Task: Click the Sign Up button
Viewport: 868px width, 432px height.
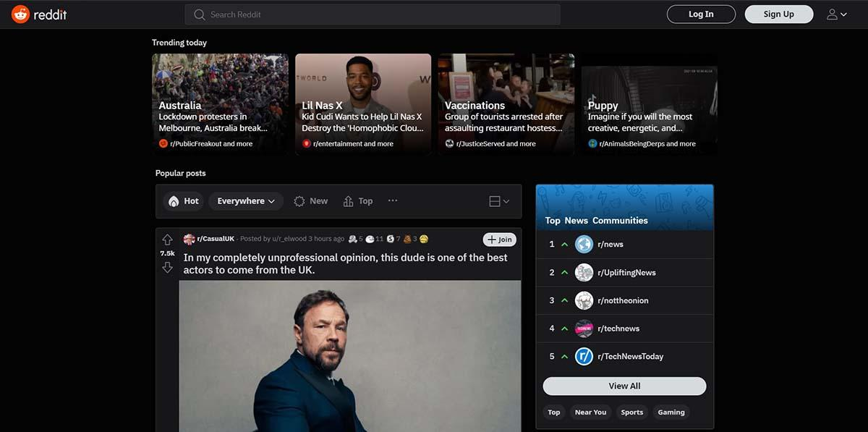Action: point(779,14)
